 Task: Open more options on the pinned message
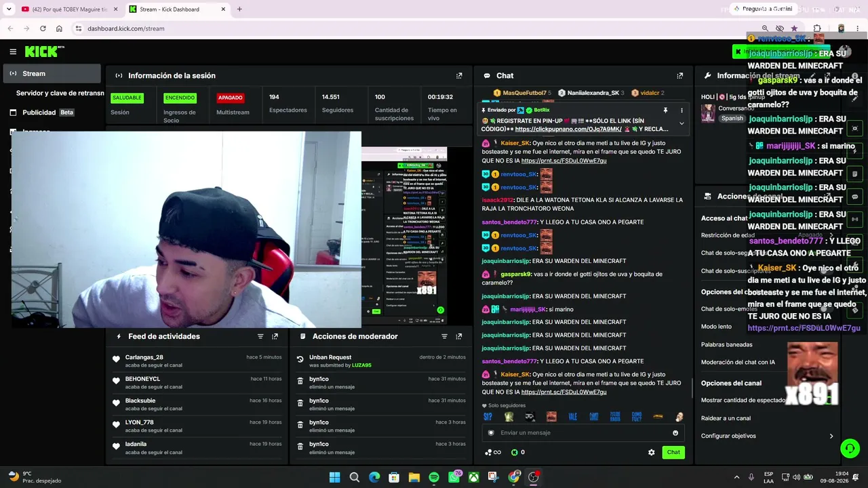(x=682, y=110)
